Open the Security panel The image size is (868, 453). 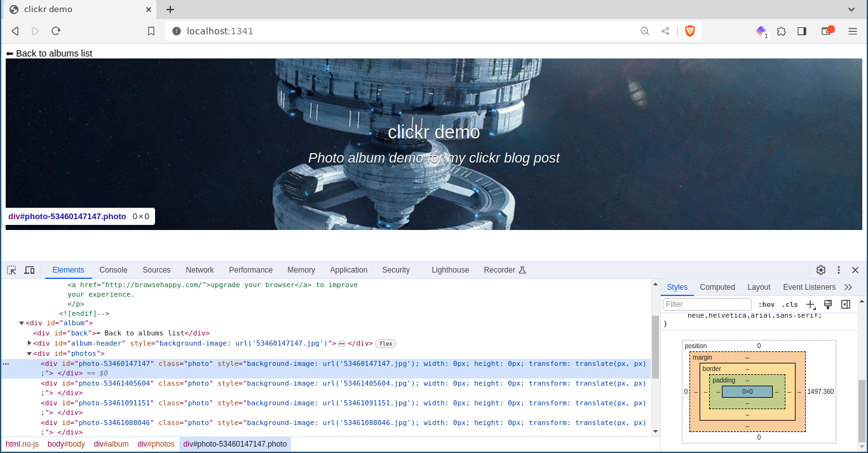click(396, 270)
